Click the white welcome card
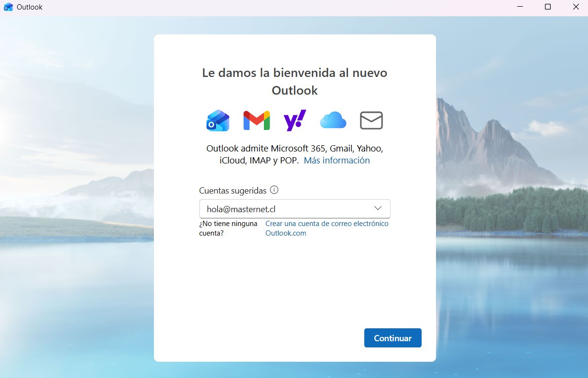The height and width of the screenshot is (378, 588). tap(294, 287)
